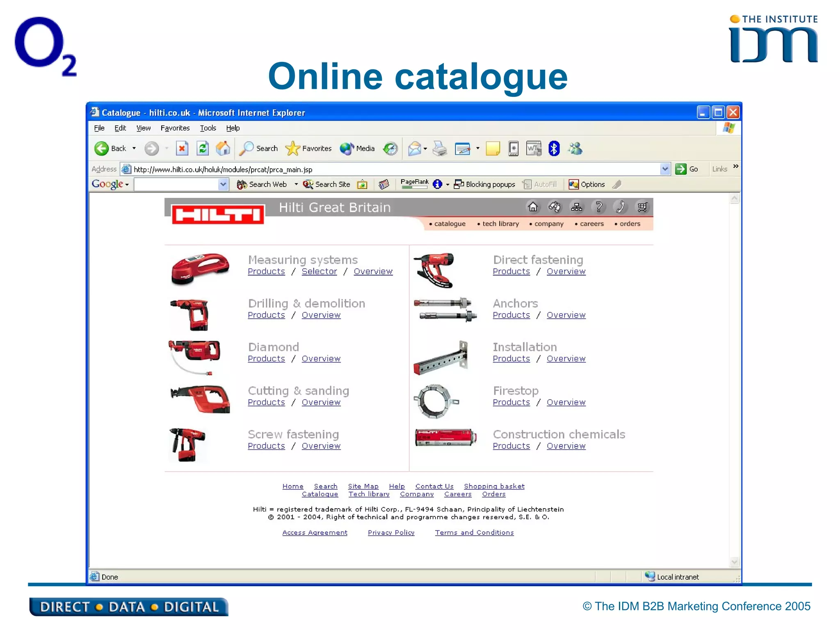840x630 pixels.
Task: Open Google toolbar Options
Action: [587, 185]
